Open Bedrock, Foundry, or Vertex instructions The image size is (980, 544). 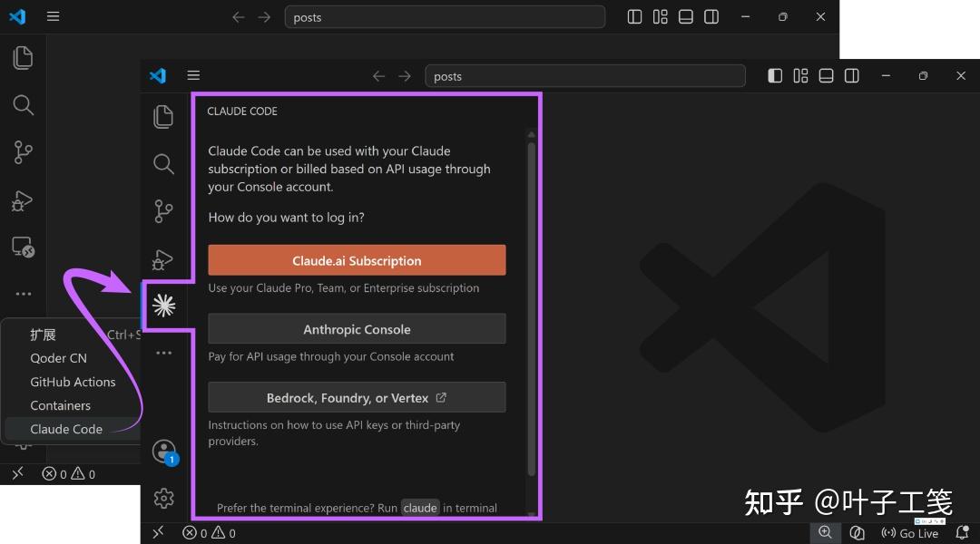pos(357,398)
